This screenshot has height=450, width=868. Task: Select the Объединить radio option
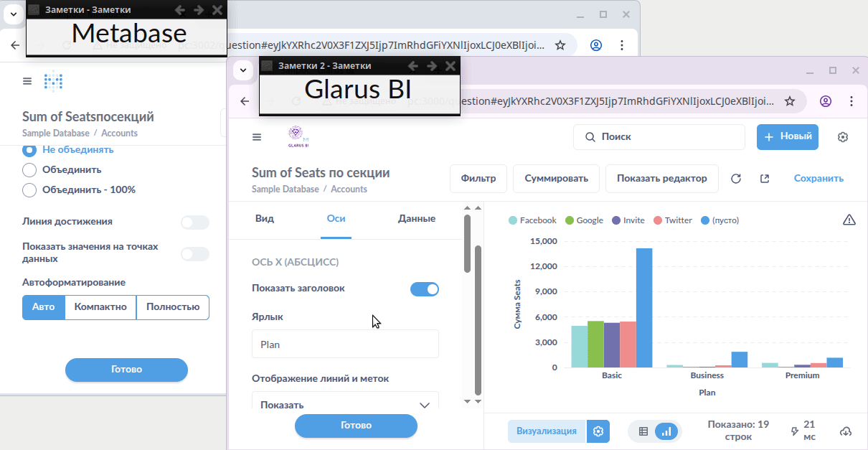(x=29, y=170)
